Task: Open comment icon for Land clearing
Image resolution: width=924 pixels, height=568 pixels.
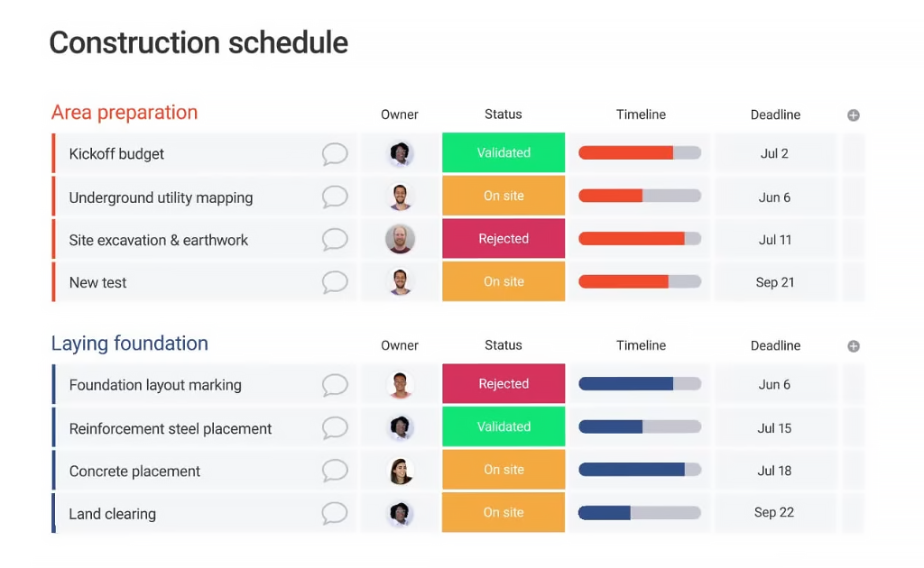Action: click(x=335, y=513)
